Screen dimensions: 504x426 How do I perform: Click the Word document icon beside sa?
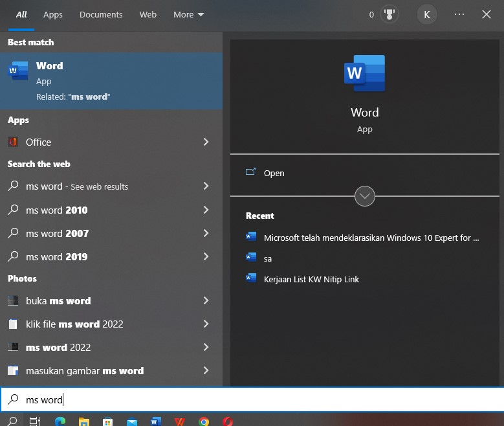pos(251,257)
